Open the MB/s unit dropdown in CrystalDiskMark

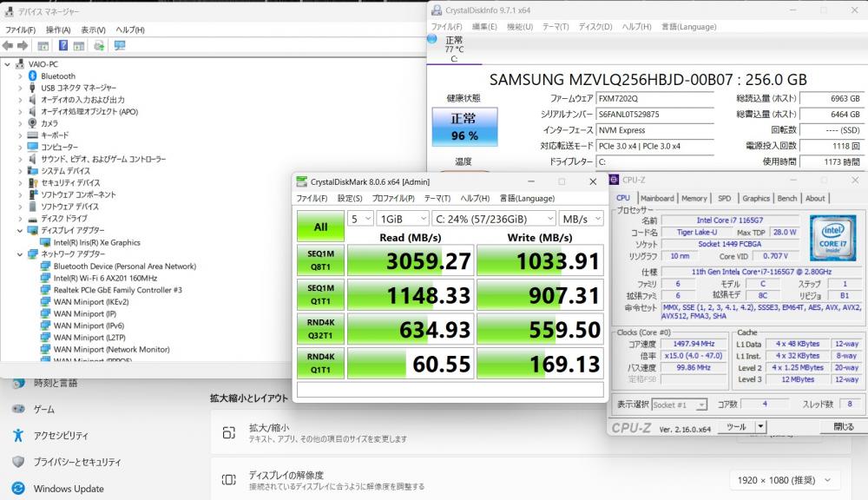[x=581, y=219]
